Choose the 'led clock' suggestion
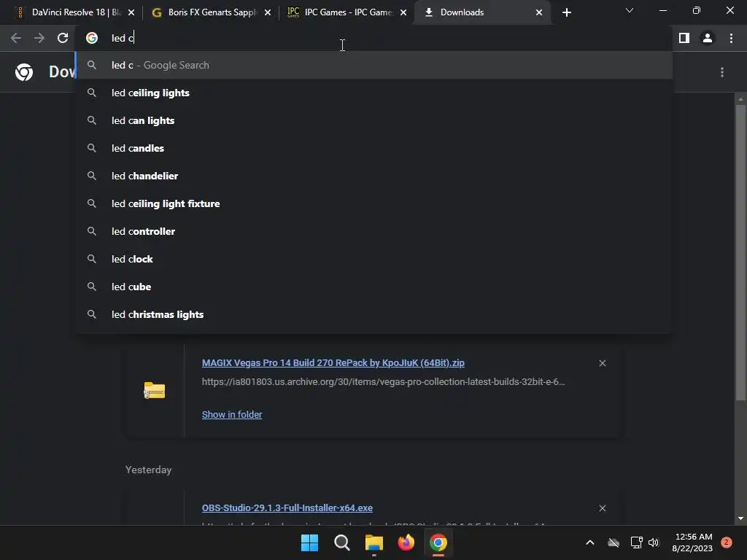Image resolution: width=747 pixels, height=560 pixels. coord(374,259)
